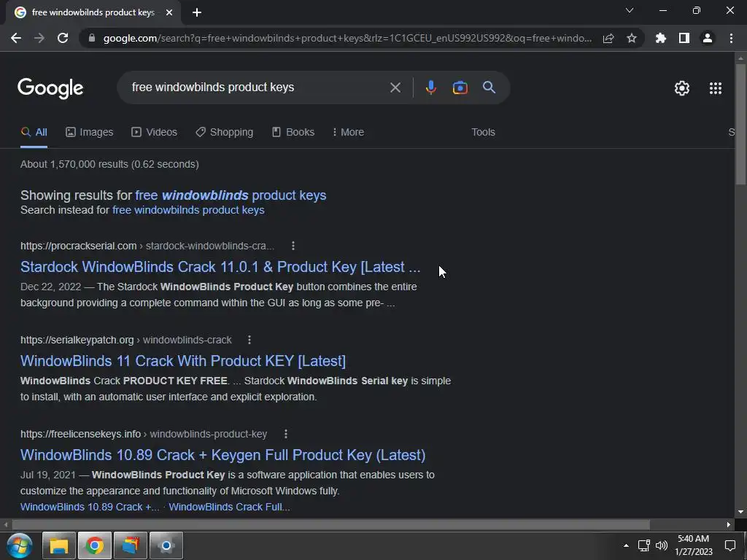
Task: Click the magnifier search button
Action: point(489,87)
